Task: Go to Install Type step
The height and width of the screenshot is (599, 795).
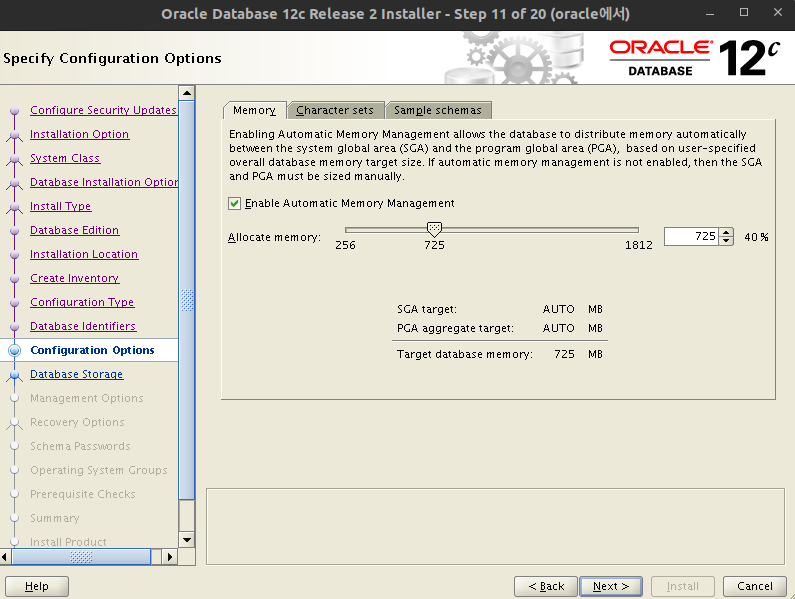Action: (60, 206)
